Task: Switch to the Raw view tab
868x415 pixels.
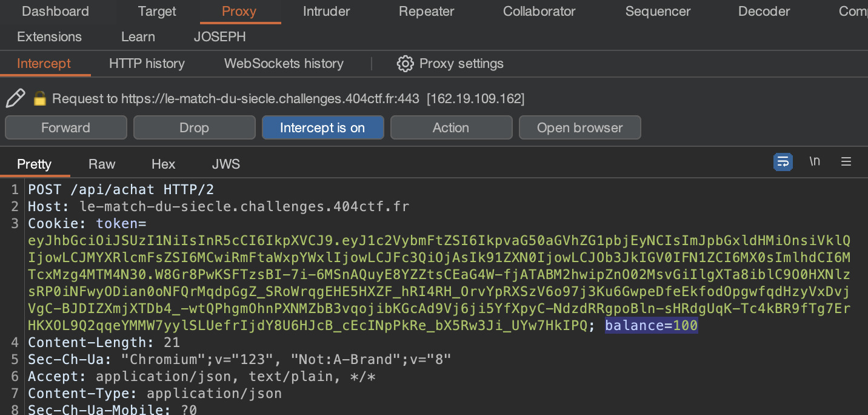Action: [102, 164]
